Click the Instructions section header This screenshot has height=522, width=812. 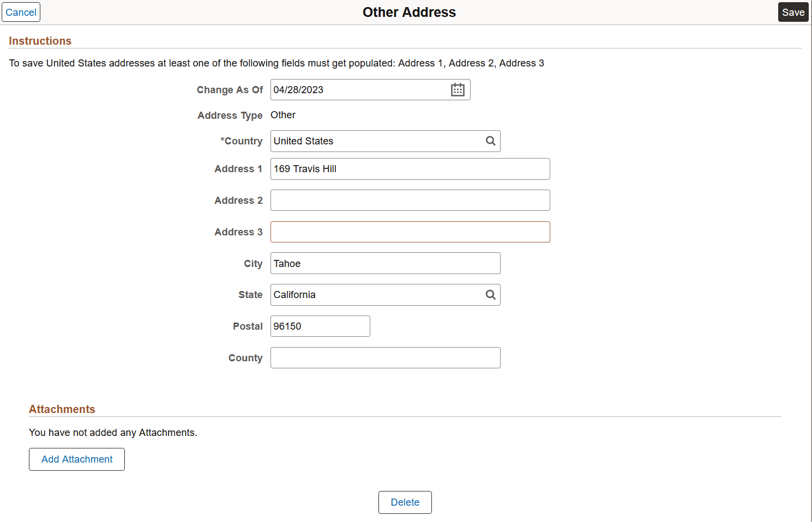point(40,40)
